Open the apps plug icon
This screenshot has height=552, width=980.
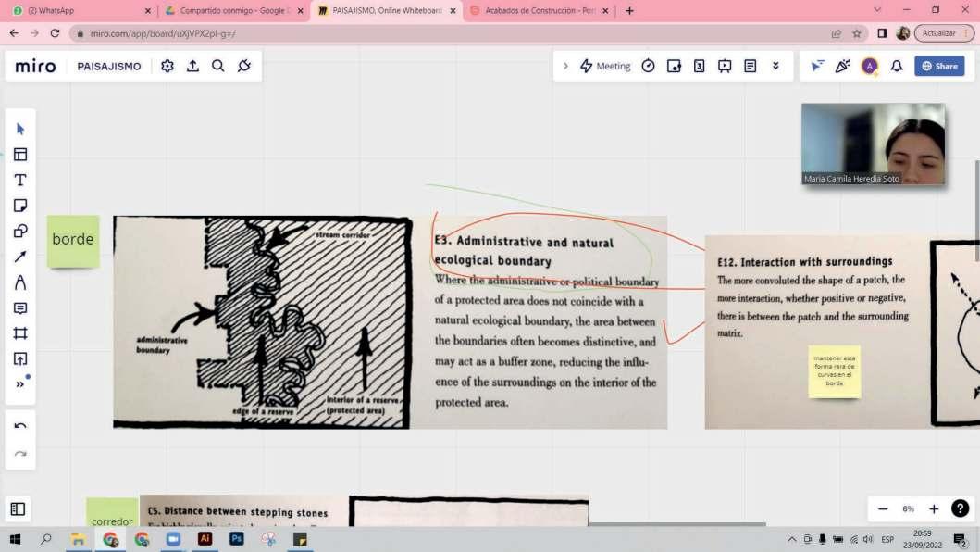244,67
